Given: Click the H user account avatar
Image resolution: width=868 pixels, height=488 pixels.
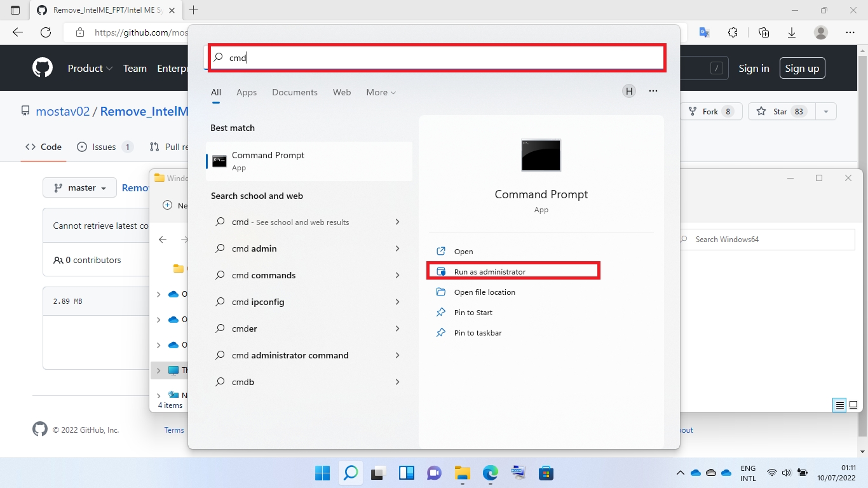Looking at the screenshot, I should pos(628,91).
